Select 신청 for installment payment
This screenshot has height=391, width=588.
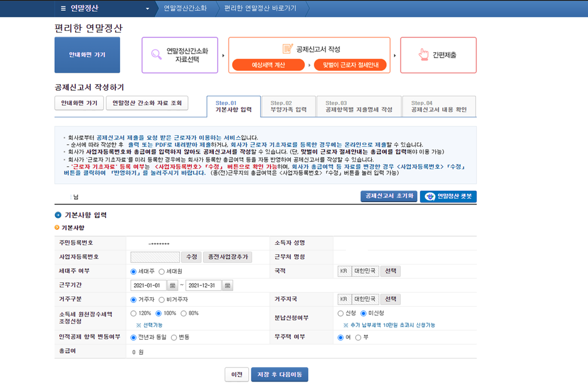point(341,314)
